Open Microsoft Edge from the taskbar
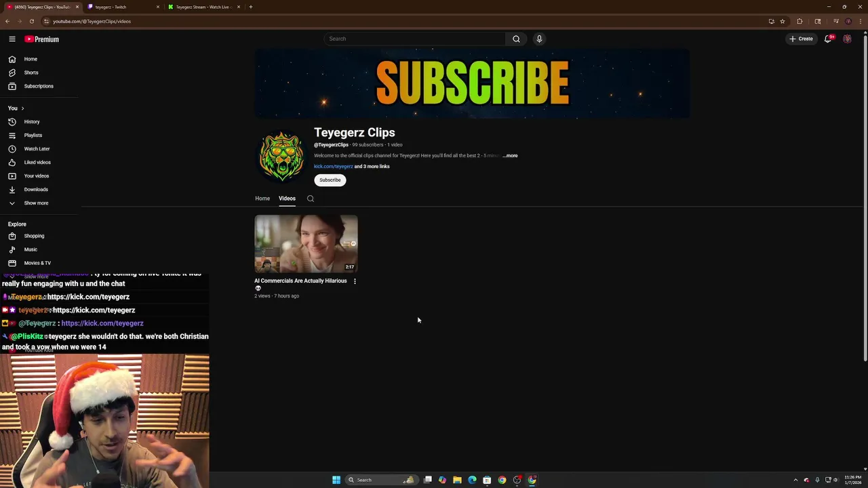This screenshot has height=488, width=868. [x=472, y=480]
